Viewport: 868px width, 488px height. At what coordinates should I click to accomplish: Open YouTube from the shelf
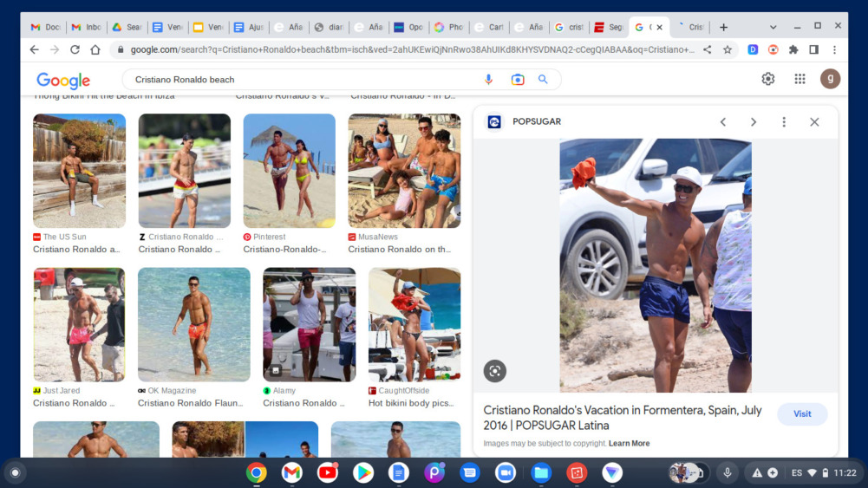[327, 472]
